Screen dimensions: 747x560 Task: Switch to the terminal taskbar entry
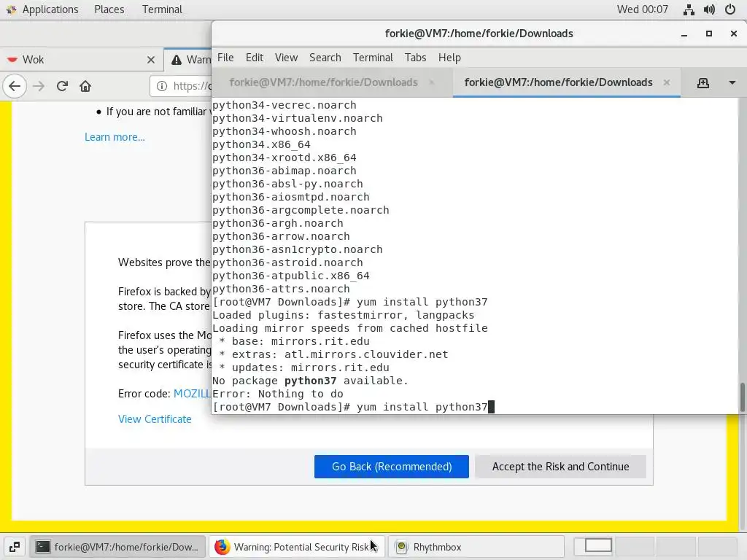(117, 547)
